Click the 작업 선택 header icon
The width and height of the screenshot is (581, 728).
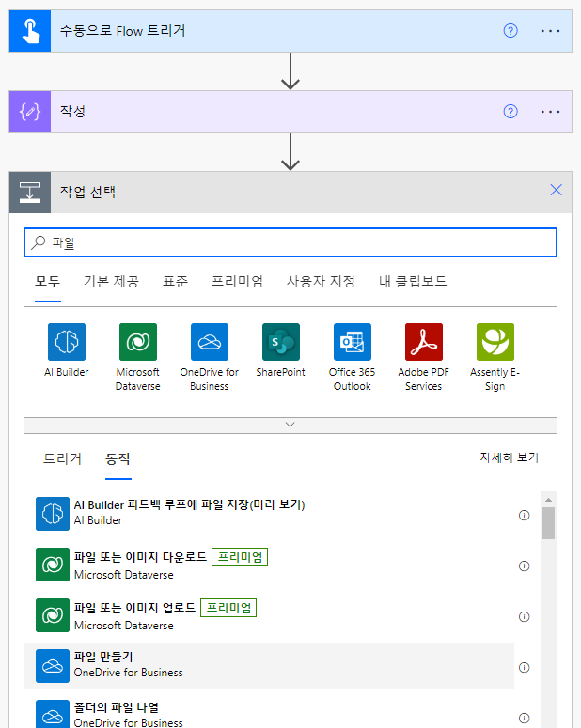(x=30, y=193)
